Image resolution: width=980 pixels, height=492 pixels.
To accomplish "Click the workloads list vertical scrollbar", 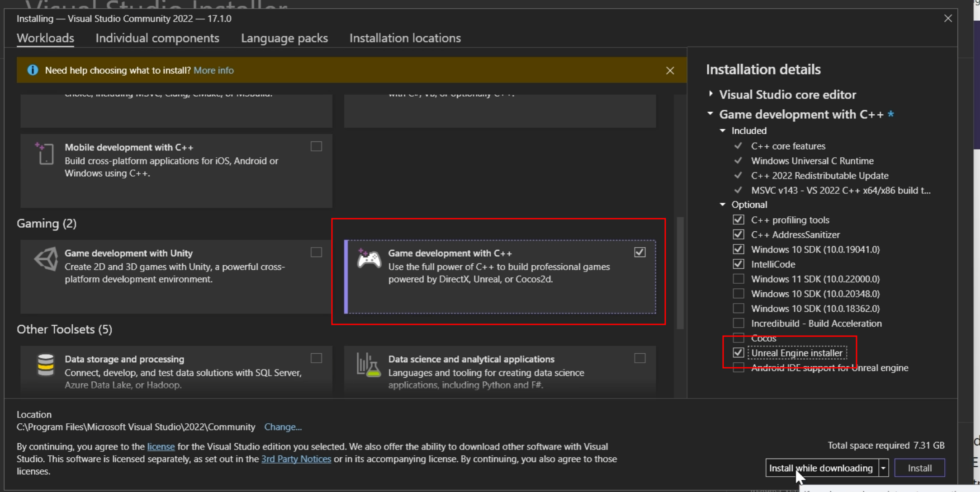I will [x=680, y=273].
